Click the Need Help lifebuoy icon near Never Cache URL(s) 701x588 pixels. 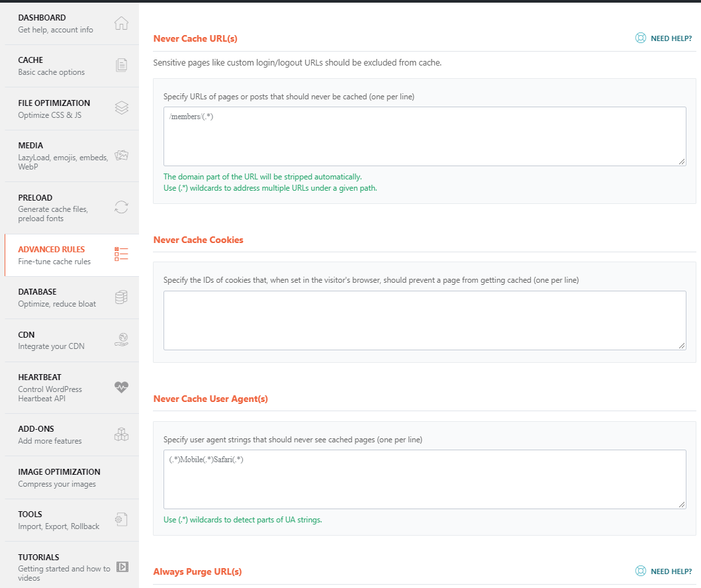[x=640, y=38]
